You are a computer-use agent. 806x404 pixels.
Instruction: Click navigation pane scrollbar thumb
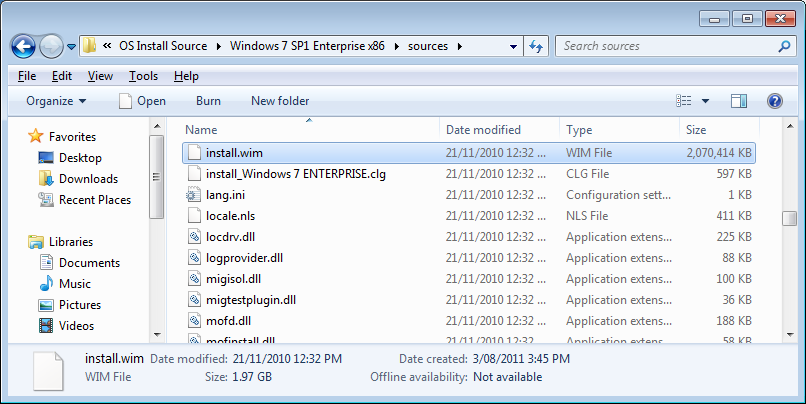[x=157, y=177]
